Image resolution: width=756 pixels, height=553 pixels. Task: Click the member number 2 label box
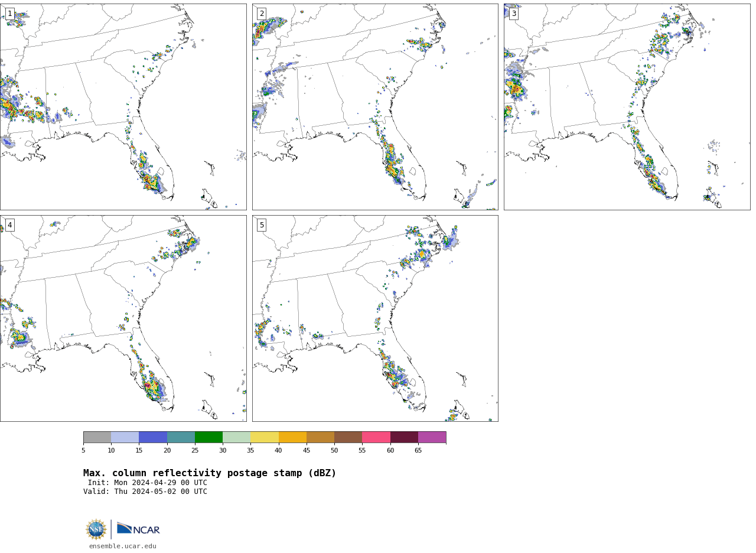tap(262, 14)
